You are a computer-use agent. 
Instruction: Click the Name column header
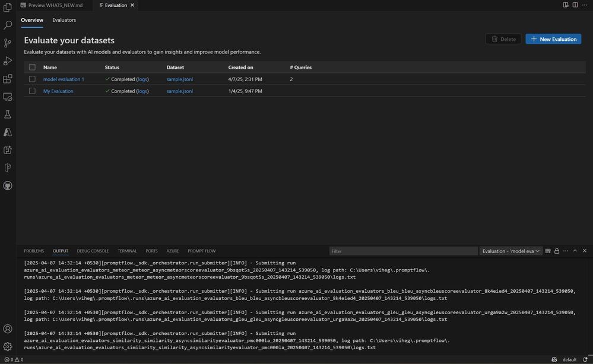[50, 67]
